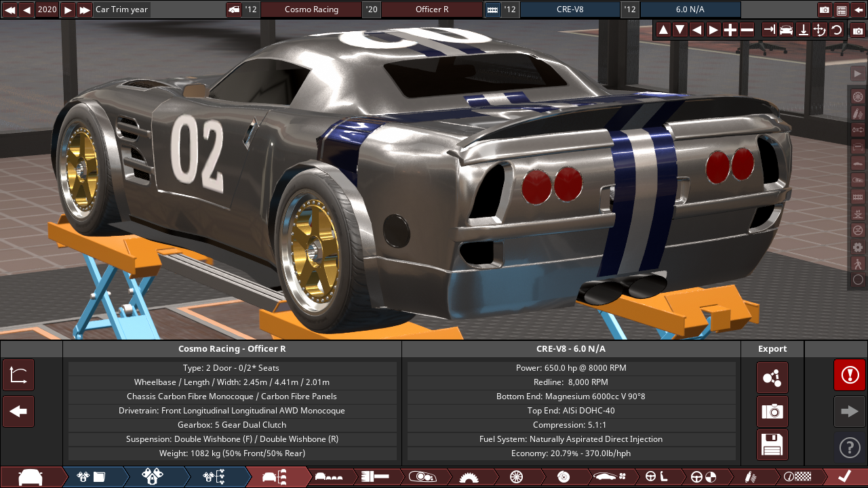Fast-forward car trim year (double right arrow)

click(84, 9)
